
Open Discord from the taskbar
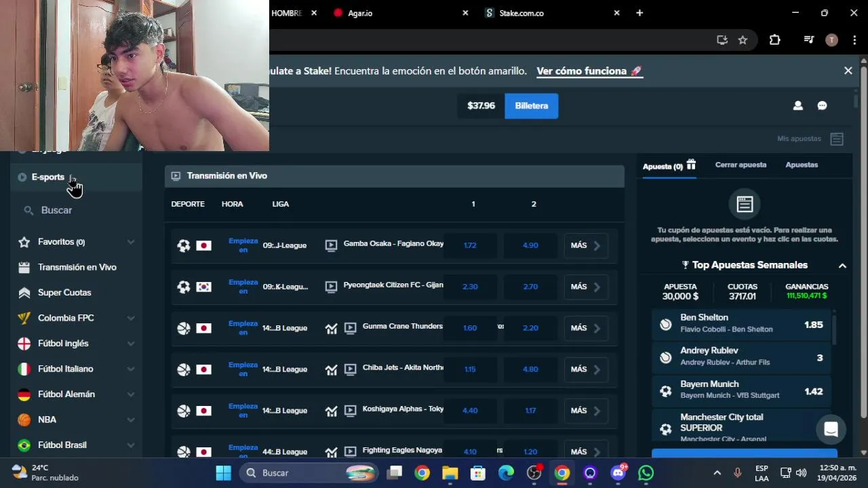pos(618,473)
